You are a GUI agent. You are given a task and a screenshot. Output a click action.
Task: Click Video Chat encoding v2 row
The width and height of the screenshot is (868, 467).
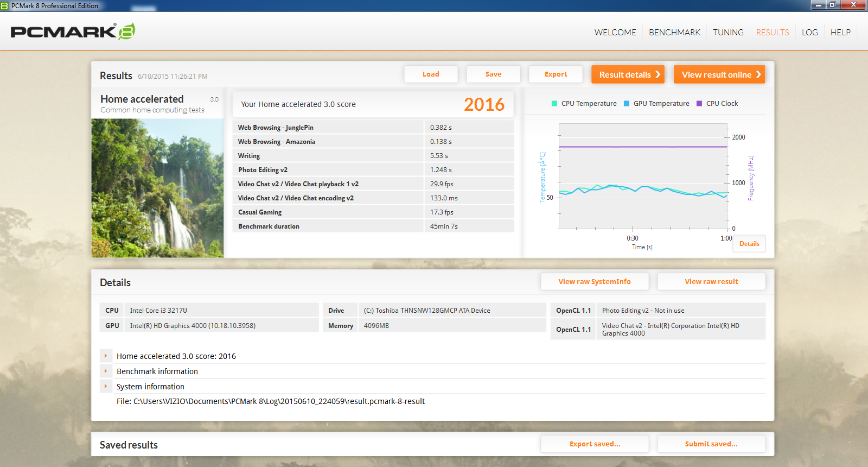(373, 198)
